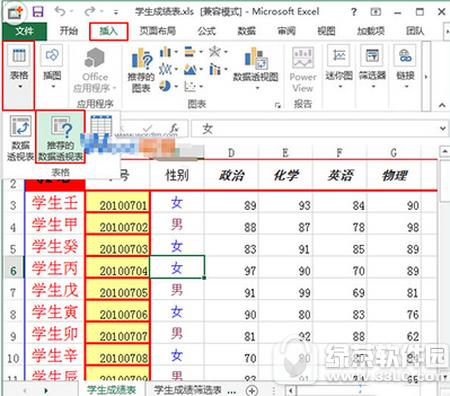450x396 pixels.
Task: Open 迷你图 sparklines button
Action: 339,67
